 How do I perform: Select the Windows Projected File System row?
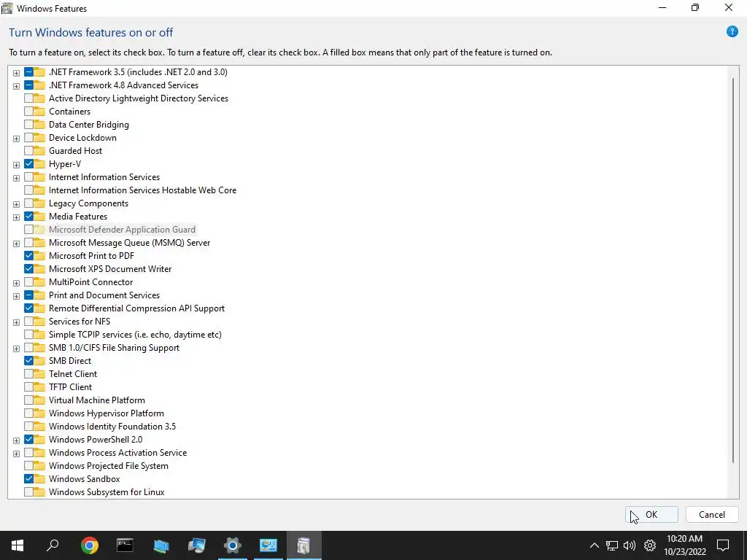109,466
